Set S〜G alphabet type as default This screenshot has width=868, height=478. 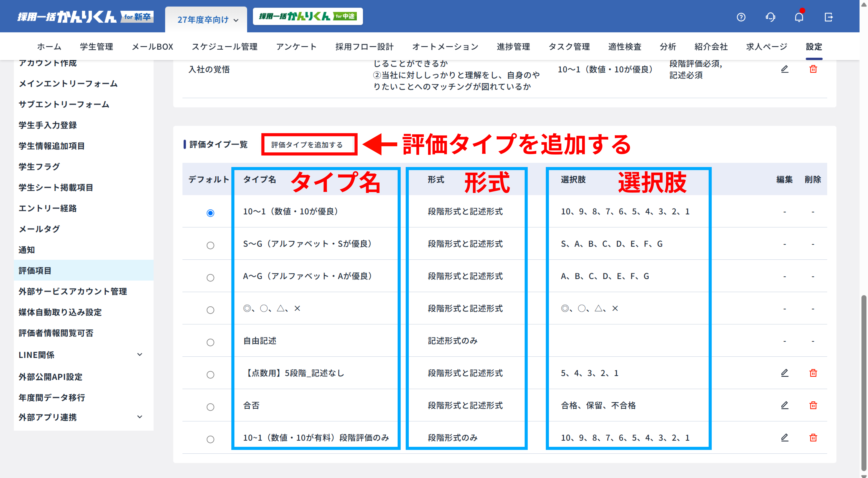tap(210, 245)
